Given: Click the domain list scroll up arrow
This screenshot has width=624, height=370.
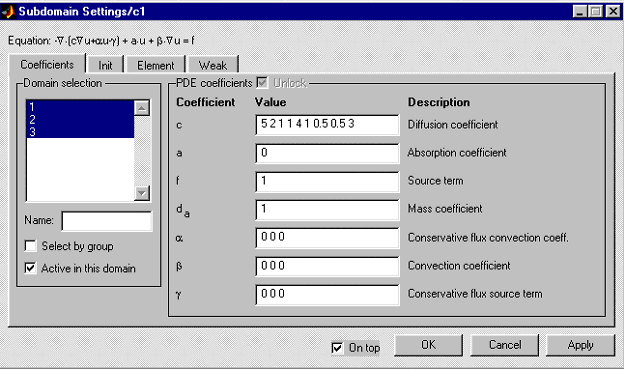Looking at the screenshot, I should [x=142, y=108].
